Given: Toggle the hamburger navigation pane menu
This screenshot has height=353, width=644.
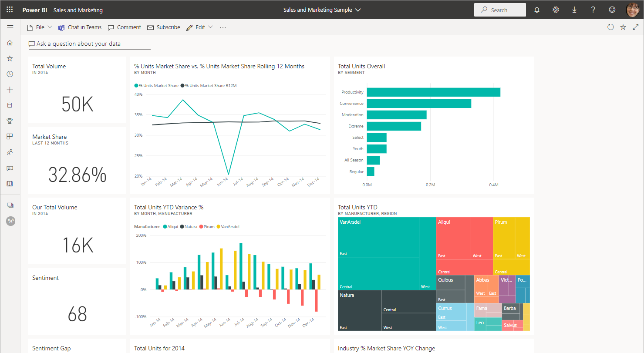Looking at the screenshot, I should (x=10, y=27).
